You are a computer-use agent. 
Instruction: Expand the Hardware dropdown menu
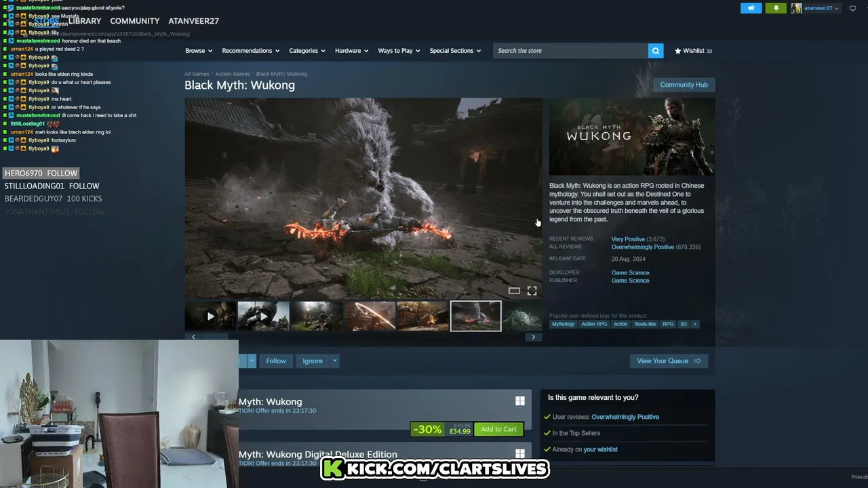coord(351,51)
